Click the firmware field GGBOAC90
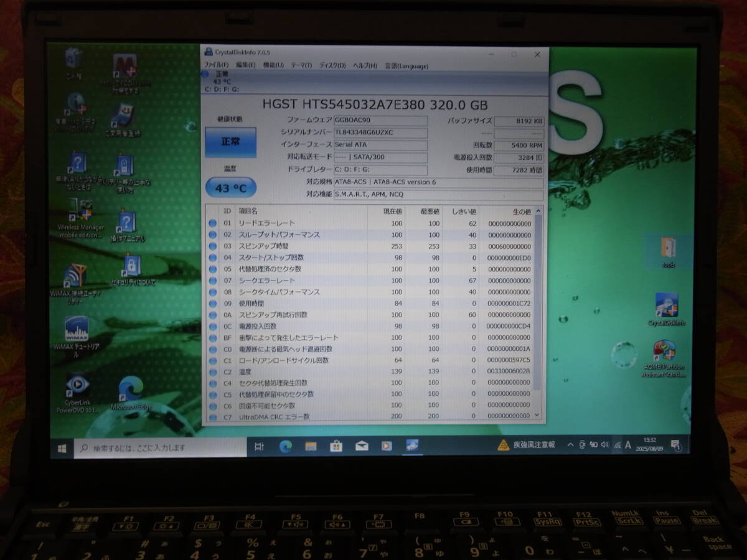Viewport: 747px width, 560px height. (380, 121)
